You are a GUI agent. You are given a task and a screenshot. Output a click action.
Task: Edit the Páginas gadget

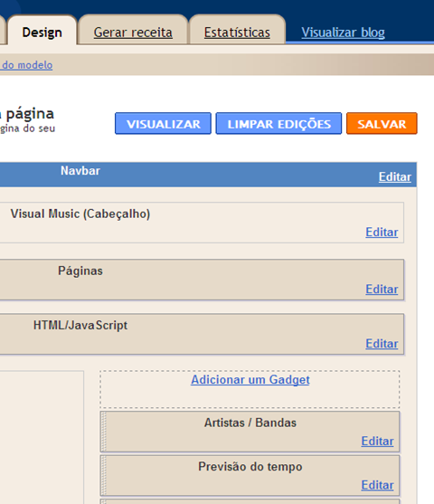click(x=382, y=289)
